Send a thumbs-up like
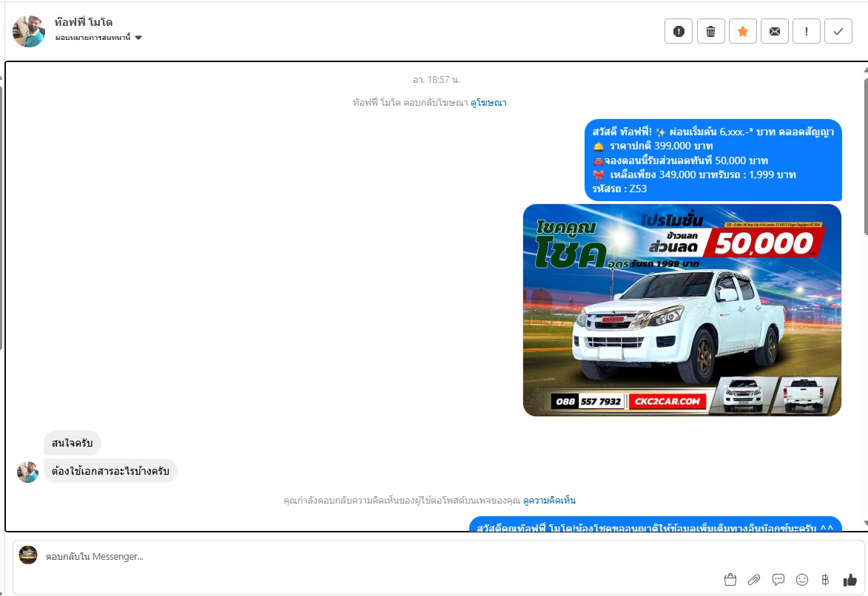This screenshot has width=868, height=596. coord(850,580)
